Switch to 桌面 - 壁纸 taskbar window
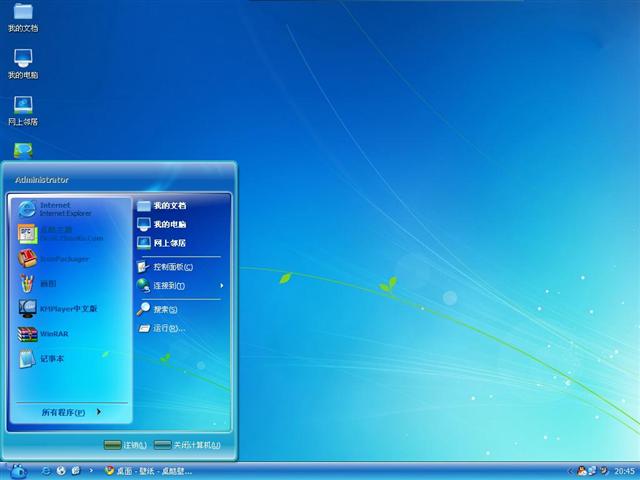Viewport: 640px width, 480px height. tap(148, 471)
